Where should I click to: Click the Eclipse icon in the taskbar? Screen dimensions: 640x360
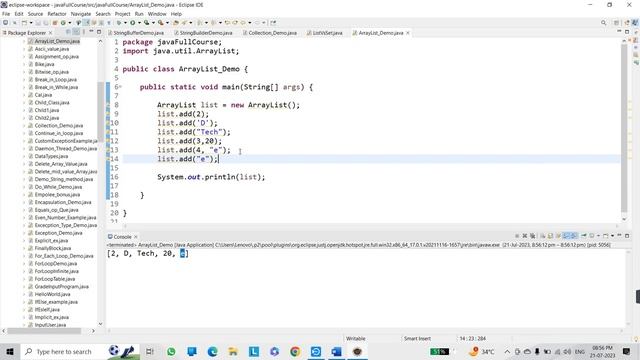(x=357, y=351)
